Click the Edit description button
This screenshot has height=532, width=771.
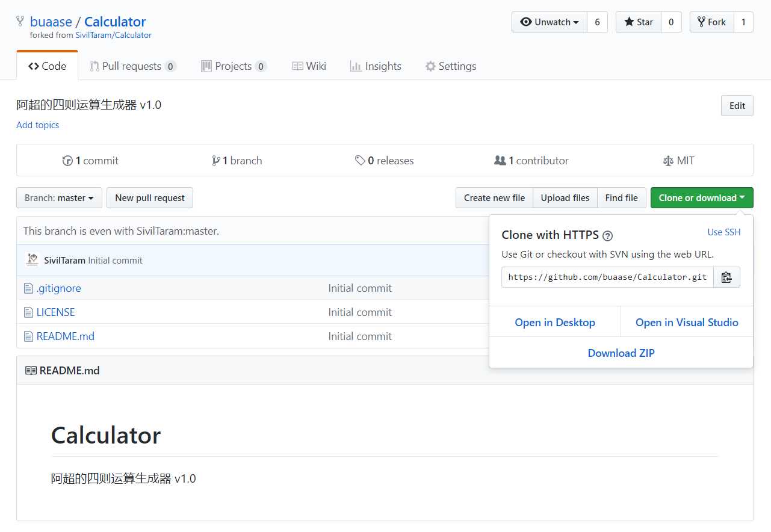point(737,106)
